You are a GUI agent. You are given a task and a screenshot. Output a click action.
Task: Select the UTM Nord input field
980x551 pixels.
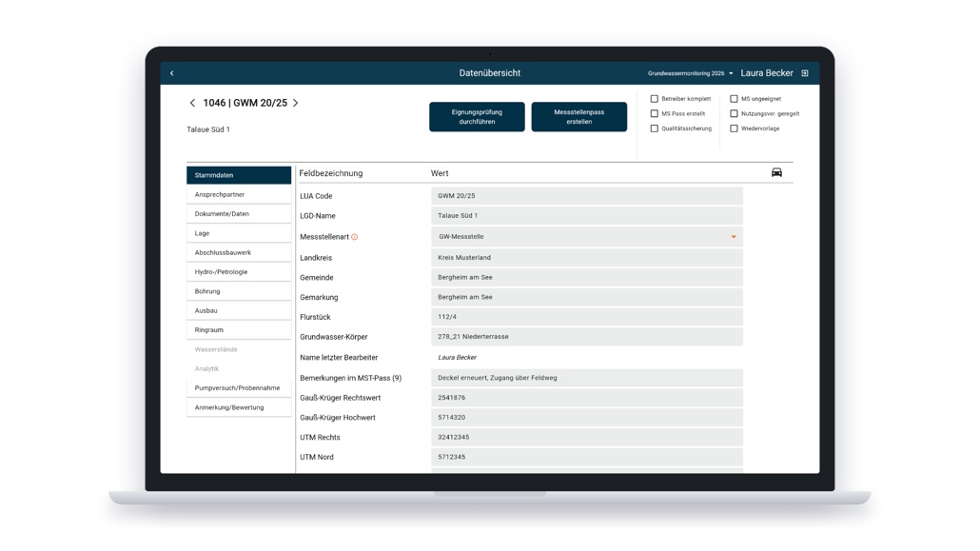[587, 457]
